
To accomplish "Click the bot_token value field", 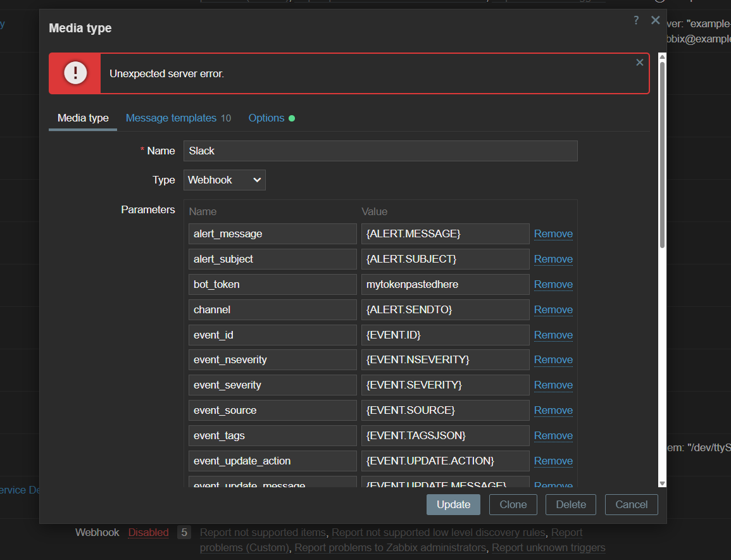I will (x=445, y=284).
